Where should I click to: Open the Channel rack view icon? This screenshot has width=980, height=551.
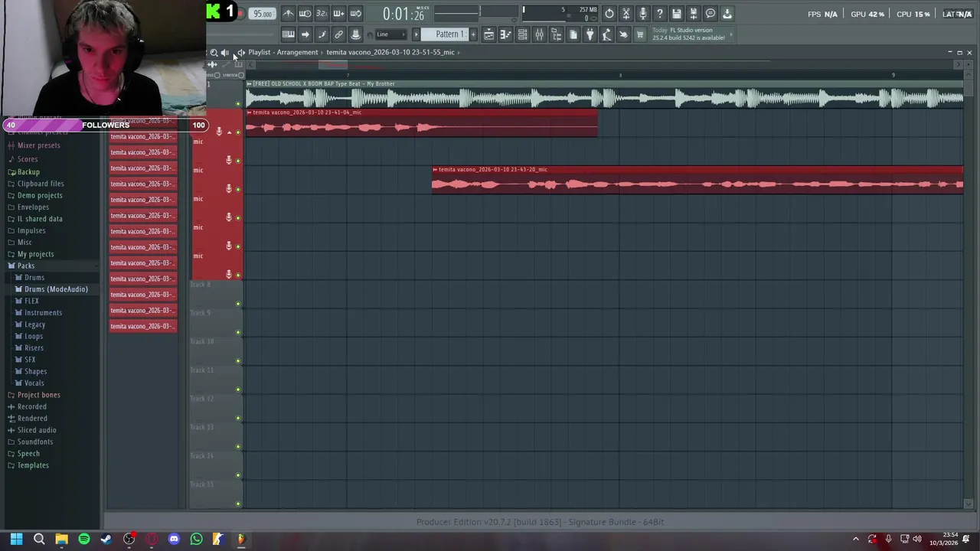(x=522, y=34)
